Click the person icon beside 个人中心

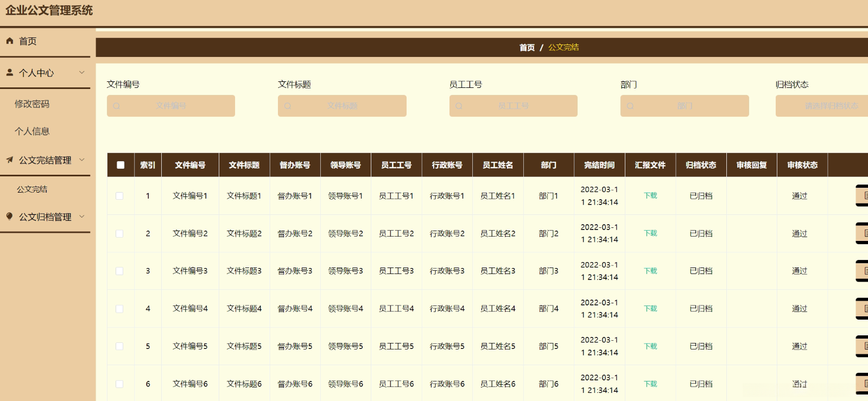point(9,72)
